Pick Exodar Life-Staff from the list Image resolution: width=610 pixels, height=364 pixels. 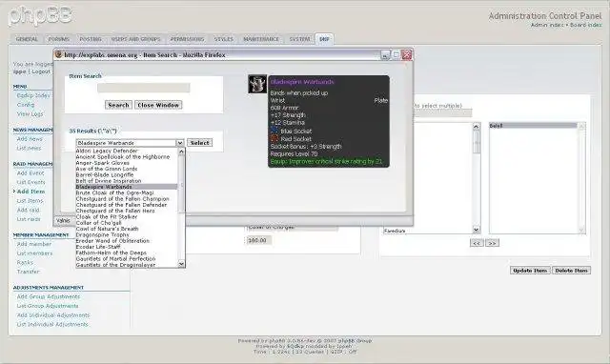127,247
